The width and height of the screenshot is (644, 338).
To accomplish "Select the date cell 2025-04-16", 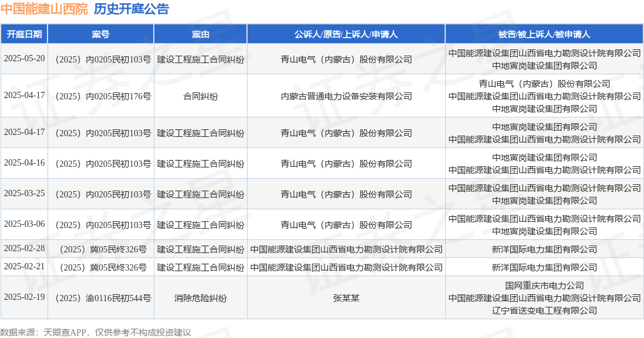I will click(x=24, y=163).
